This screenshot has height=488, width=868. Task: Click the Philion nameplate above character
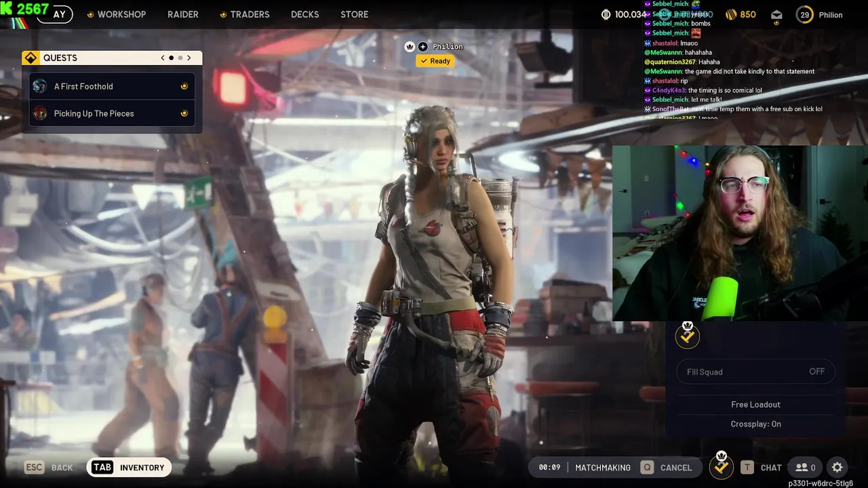coord(448,46)
